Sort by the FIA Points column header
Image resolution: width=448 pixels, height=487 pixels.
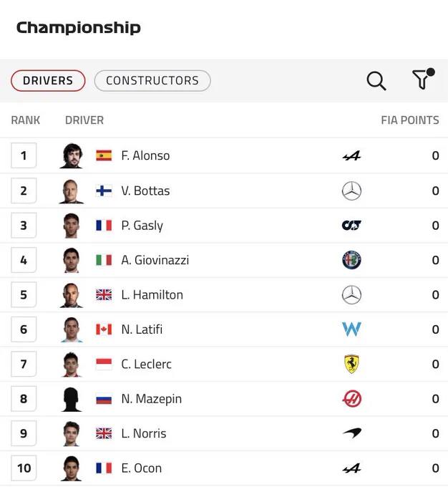click(x=410, y=120)
